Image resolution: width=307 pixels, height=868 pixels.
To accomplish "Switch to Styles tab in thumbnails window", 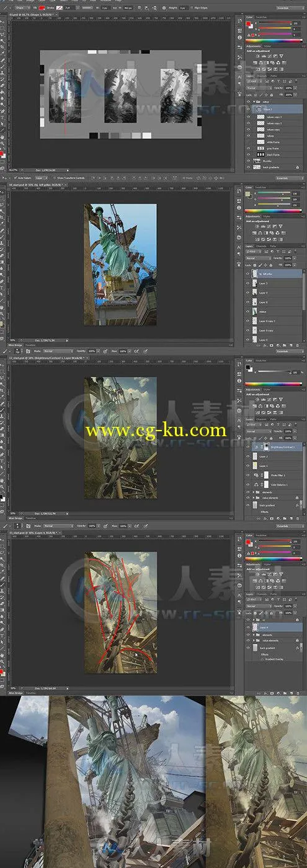I will coord(267,46).
